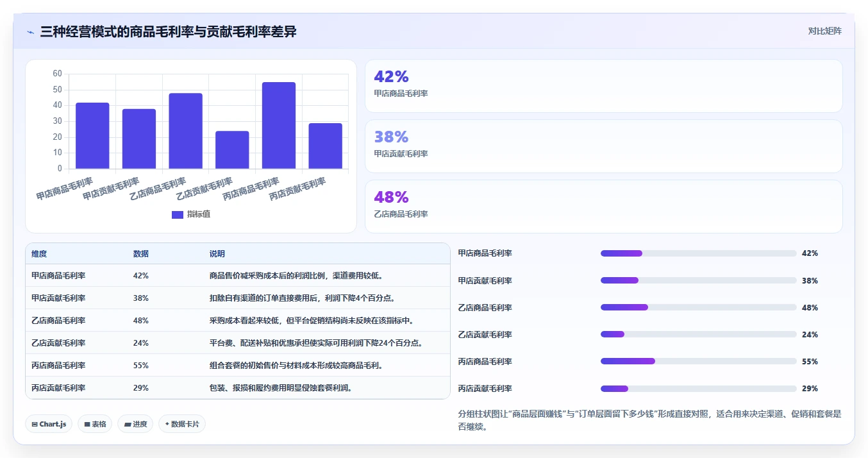Screen dimensions: 868x458
Task: Click the 甲店贡献毛利率 progress bar
Action: [x=698, y=280]
